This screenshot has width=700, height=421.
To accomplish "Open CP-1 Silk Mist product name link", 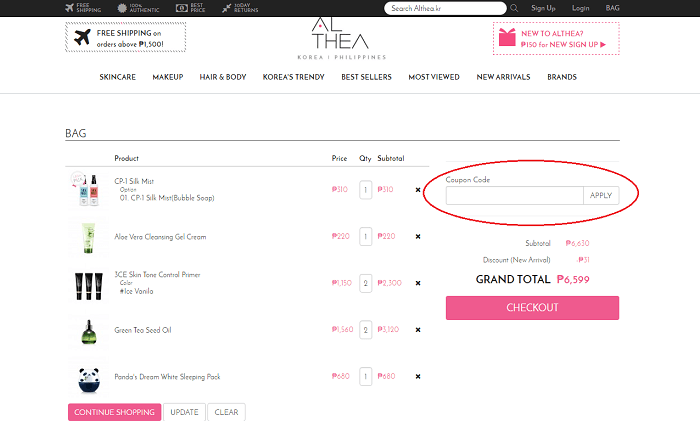I will [134, 181].
